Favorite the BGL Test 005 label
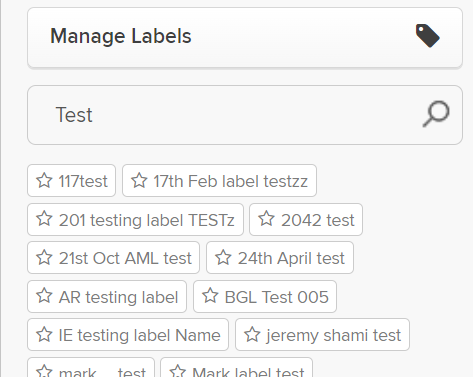 pyautogui.click(x=210, y=296)
